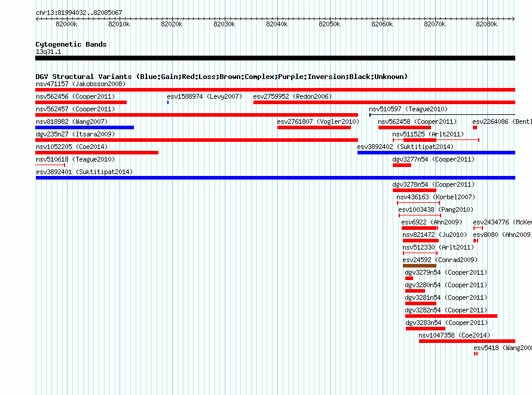Click the esv3892402 (Suktitipat2014) label
Screen dimensions: 532x395
point(405,147)
